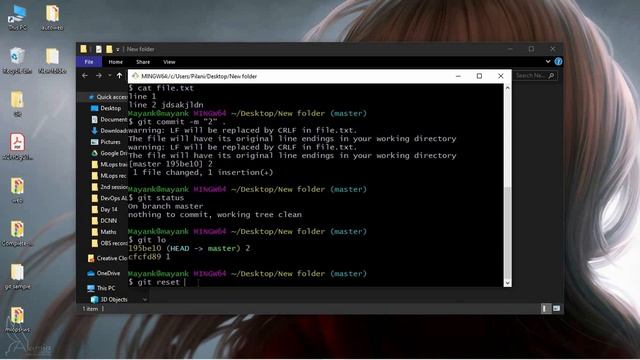Image resolution: width=640 pixels, height=360 pixels.
Task: Select This PC in navigation pane
Action: (x=101, y=288)
